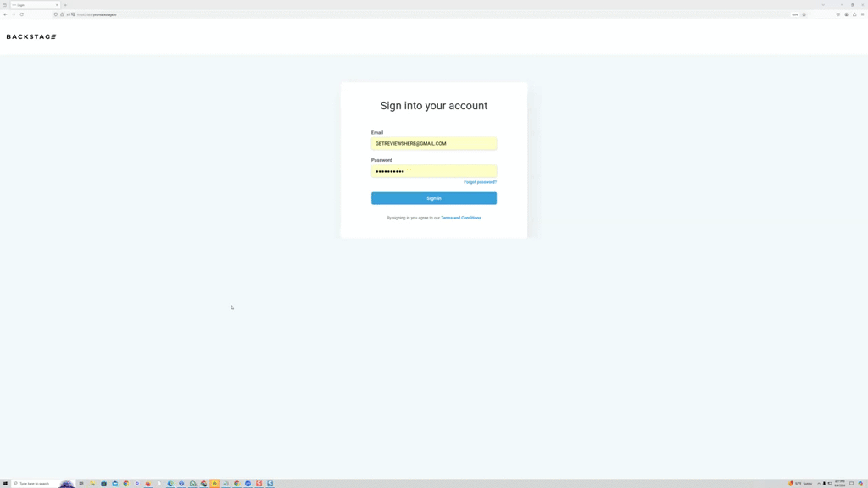This screenshot has width=868, height=488.
Task: Open the Terms and Conditions link
Action: (460, 218)
